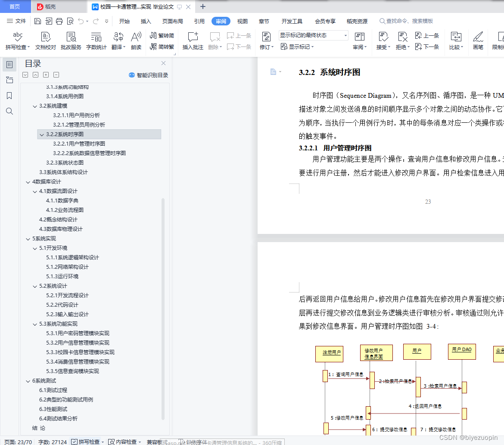Screen dimensions: 504x445
Task: Collapse all outline levels minus icon
Action: 56,75
